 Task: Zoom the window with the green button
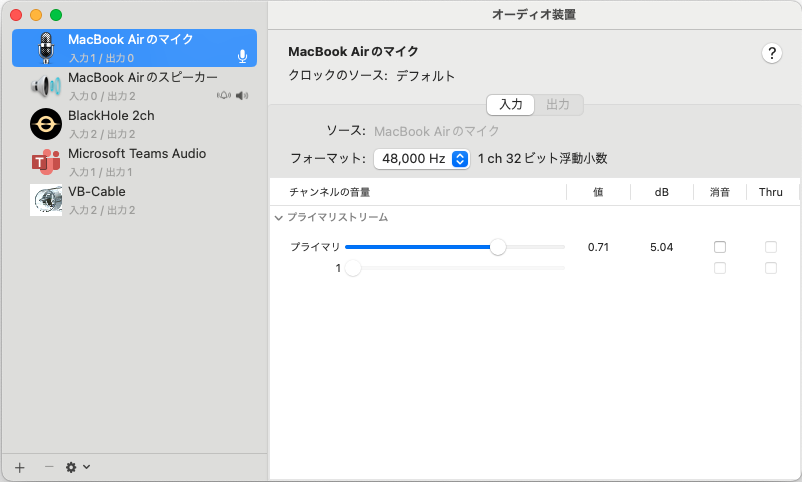pos(56,15)
